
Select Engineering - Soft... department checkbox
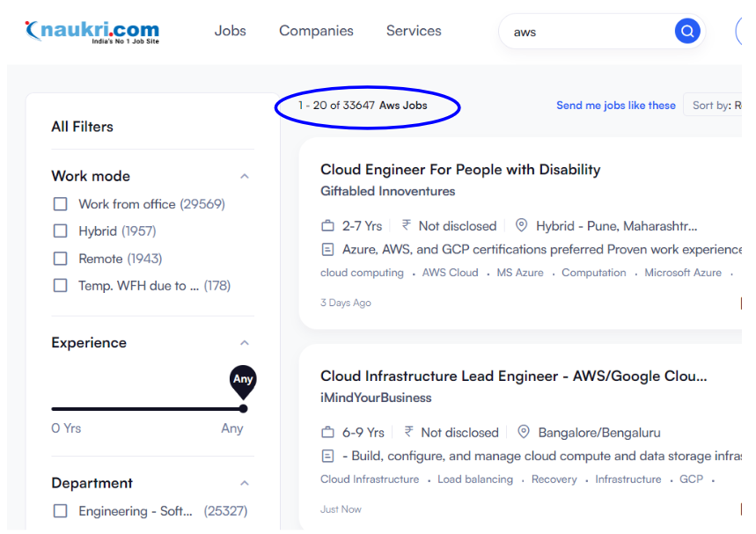coord(60,510)
